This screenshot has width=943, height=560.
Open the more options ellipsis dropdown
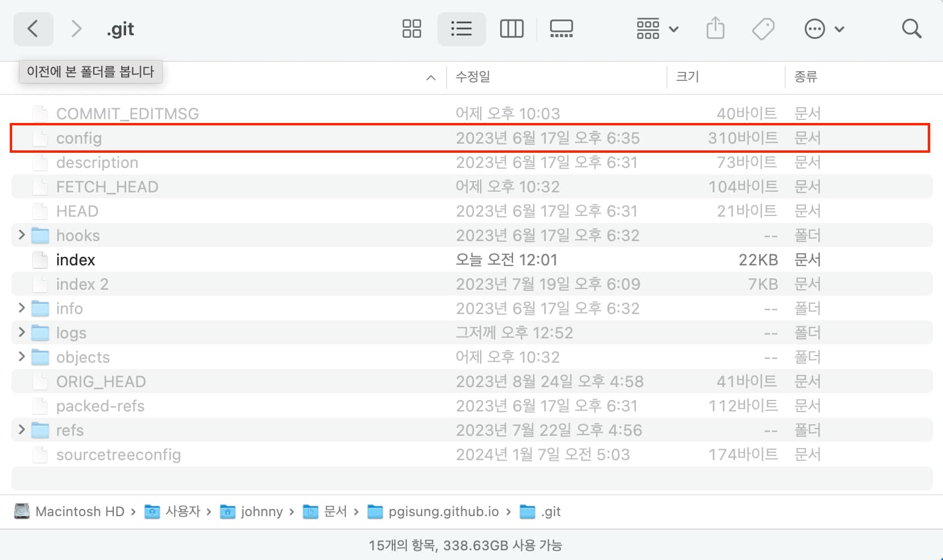click(825, 28)
